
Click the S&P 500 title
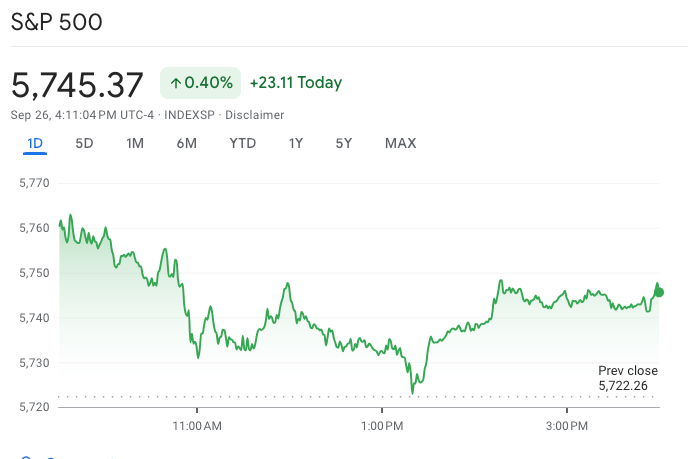pos(56,22)
